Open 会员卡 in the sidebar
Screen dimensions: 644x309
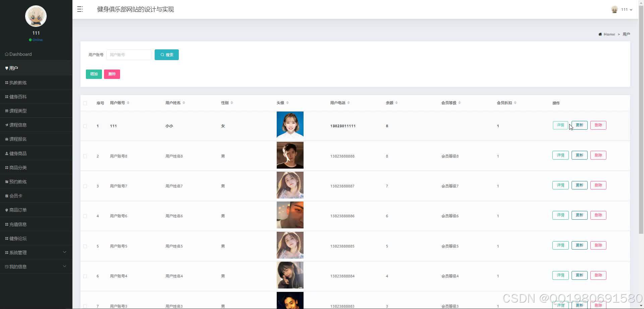point(36,196)
